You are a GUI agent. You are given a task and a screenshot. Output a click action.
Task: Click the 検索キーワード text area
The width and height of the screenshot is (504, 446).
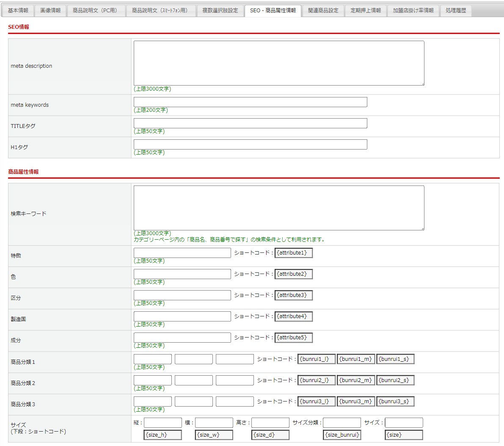pyautogui.click(x=279, y=208)
